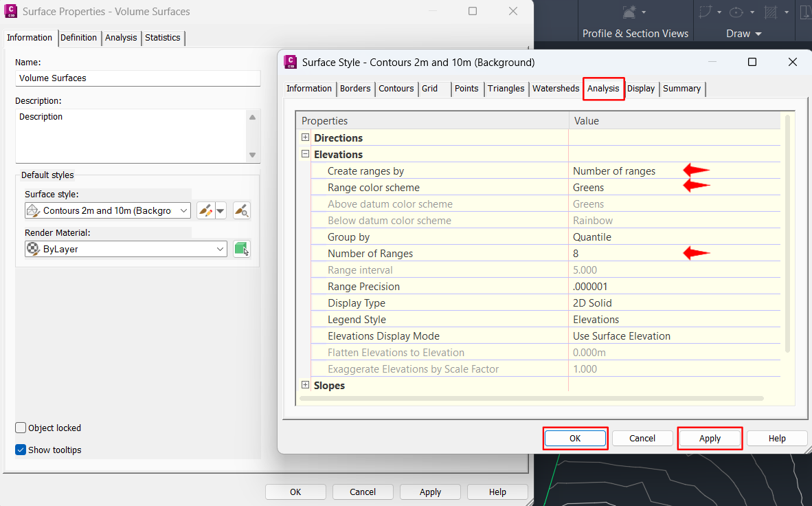The width and height of the screenshot is (812, 506).
Task: Select the ellipse tool in Draw panel
Action: coord(736,12)
